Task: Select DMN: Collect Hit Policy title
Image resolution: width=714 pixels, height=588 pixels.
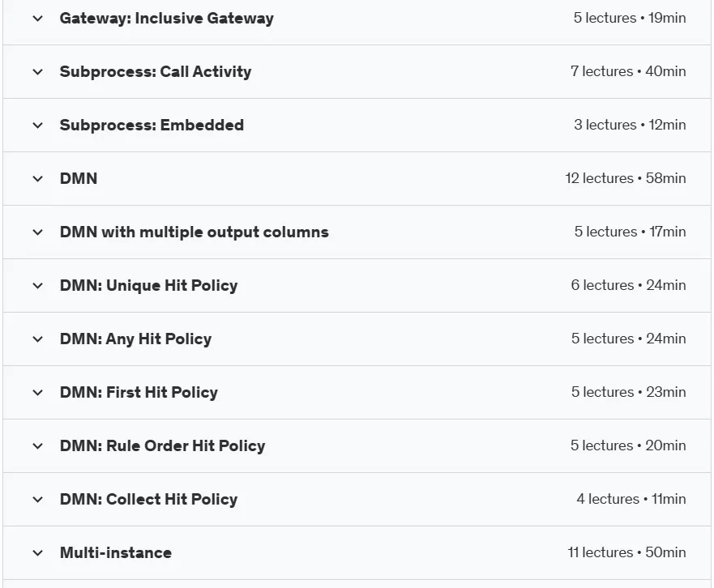Action: [148, 499]
